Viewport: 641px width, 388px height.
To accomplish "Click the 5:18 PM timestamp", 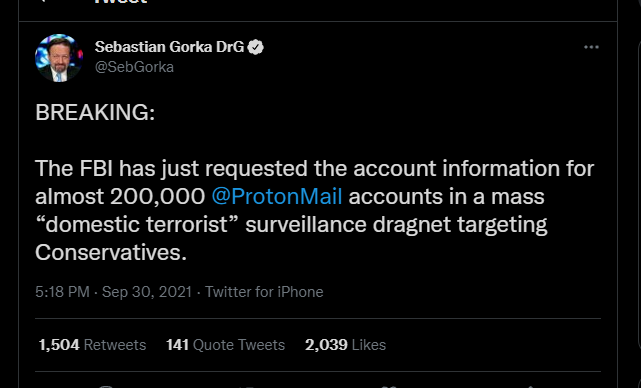I will point(62,292).
